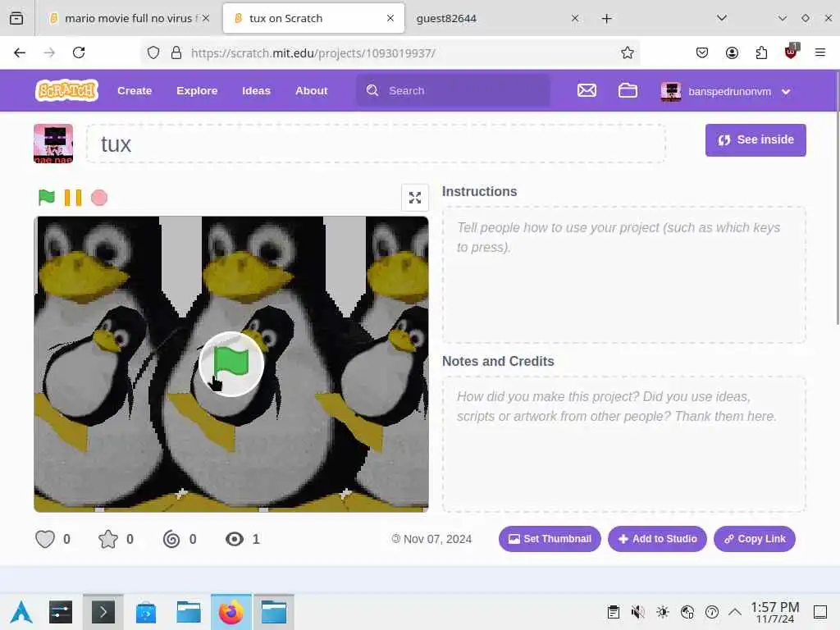
Task: Open the Arch application launcher
Action: coord(21,612)
